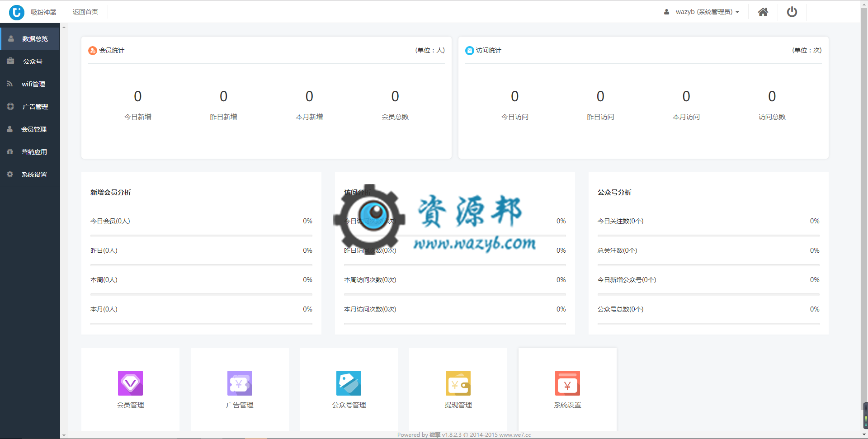Click the 会员管理 shortcut card label

(x=131, y=405)
